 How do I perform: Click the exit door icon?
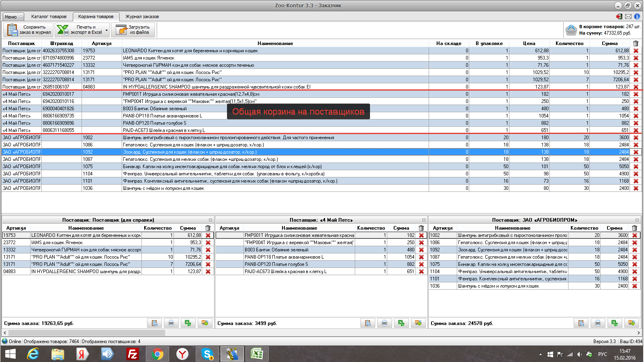coord(619,16)
